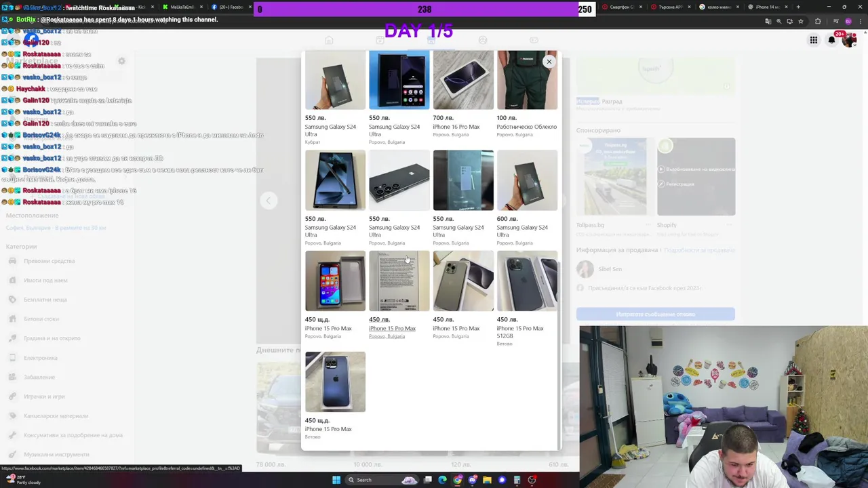Click 'Кубрат' location text
This screenshot has width=868, height=488.
[x=313, y=142]
